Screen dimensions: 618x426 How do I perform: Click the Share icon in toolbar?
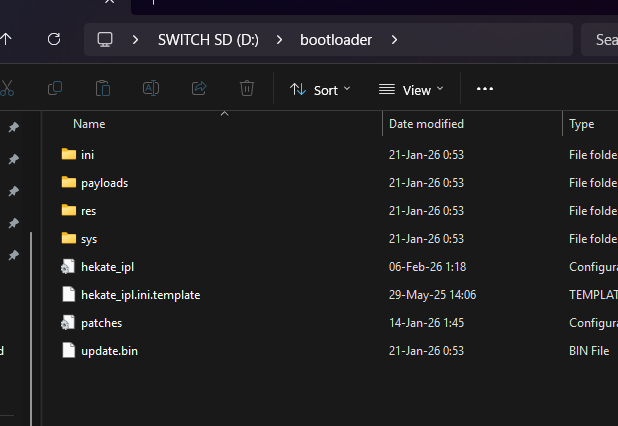tap(199, 88)
